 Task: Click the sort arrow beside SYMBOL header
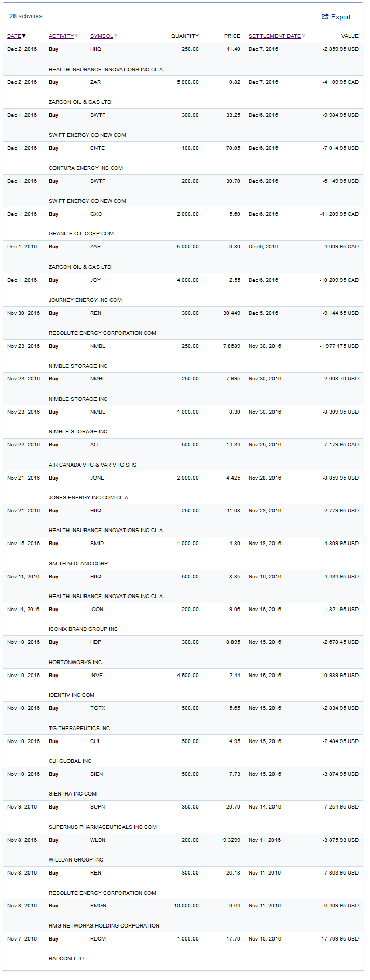(116, 36)
